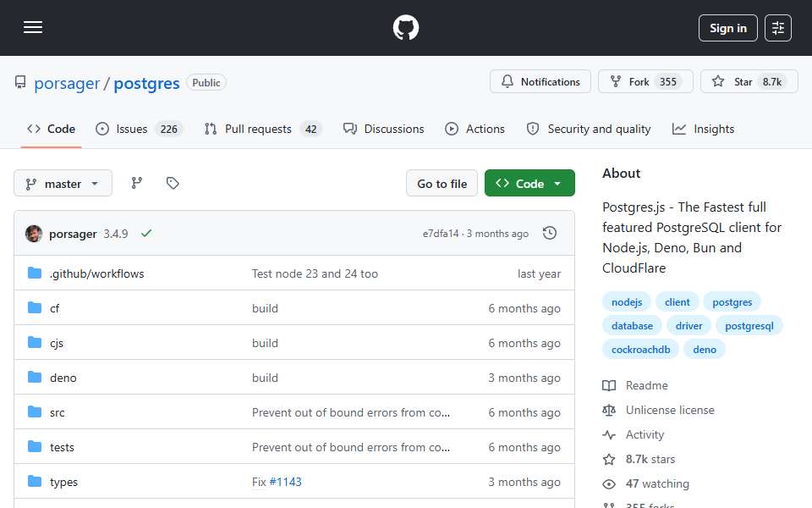This screenshot has height=508, width=812.
Task: Open tests row 'Prevent out of bound' commit
Action: coord(350,447)
